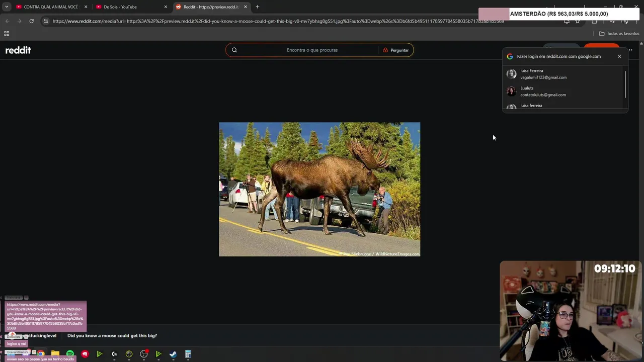This screenshot has width=644, height=362.
Task: Close the Reddit tab
Action: pos(246,7)
